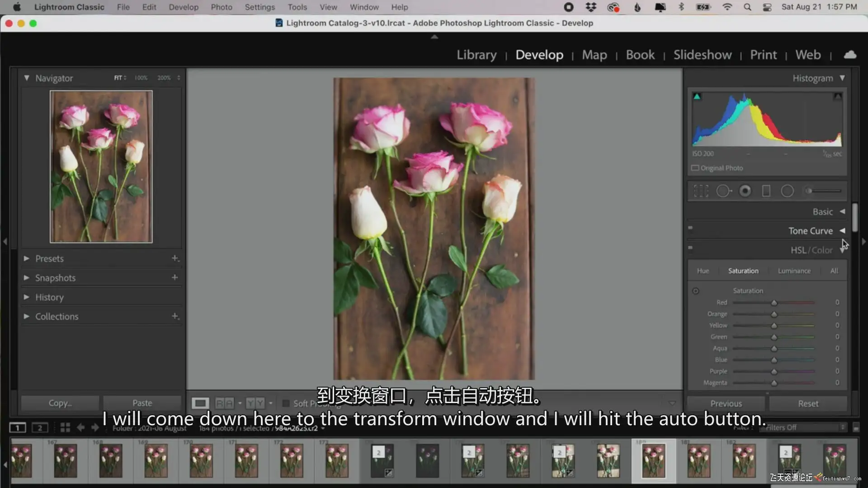Select the Red Eye Correction tool
This screenshot has height=488, width=868.
pyautogui.click(x=745, y=191)
